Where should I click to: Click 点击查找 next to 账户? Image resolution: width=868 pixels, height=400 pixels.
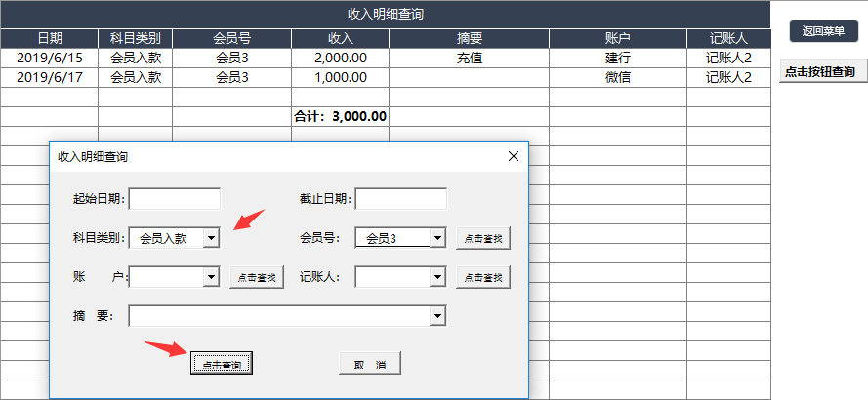(257, 277)
